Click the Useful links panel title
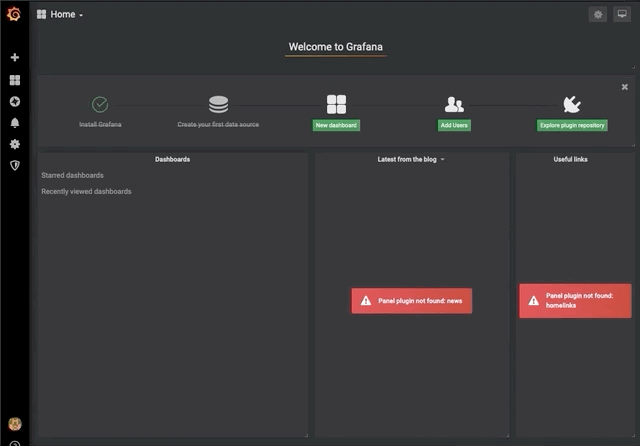 (x=570, y=160)
